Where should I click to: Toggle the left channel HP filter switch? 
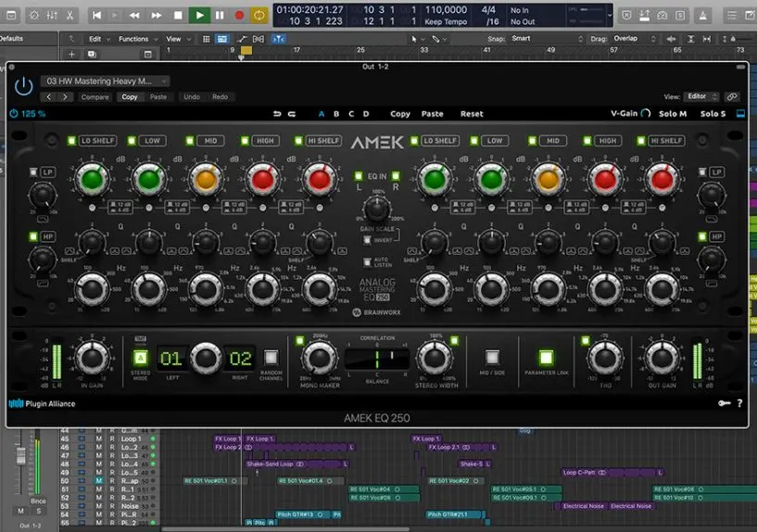(33, 236)
